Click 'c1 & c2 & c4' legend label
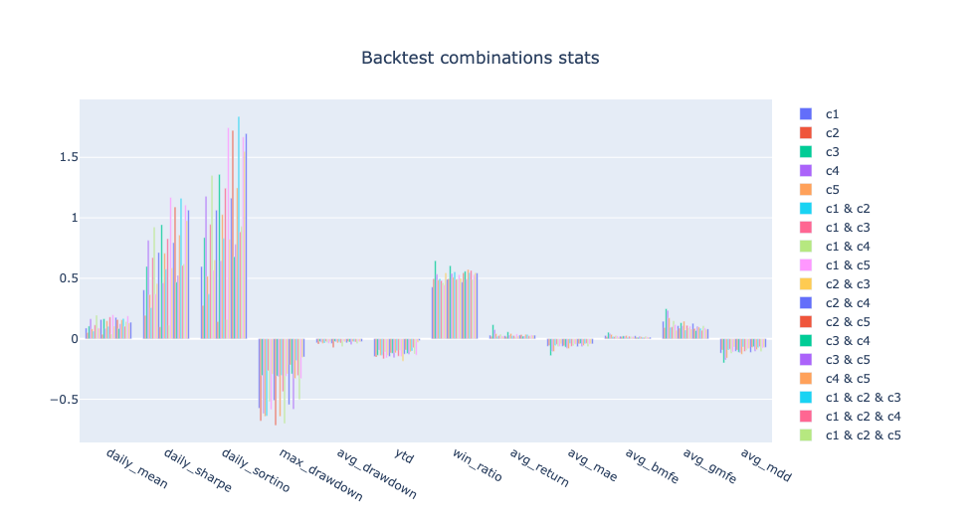 click(x=859, y=417)
